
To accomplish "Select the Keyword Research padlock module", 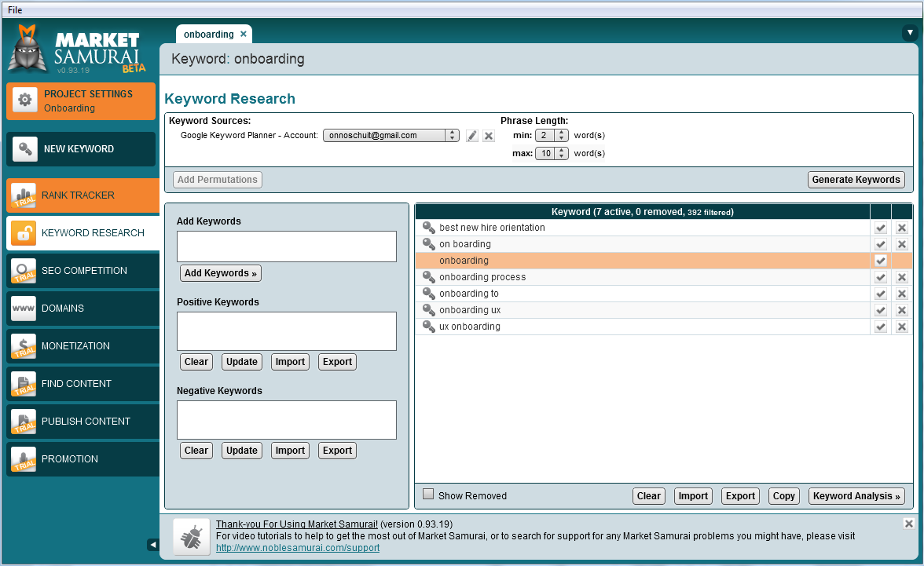I will tap(82, 233).
